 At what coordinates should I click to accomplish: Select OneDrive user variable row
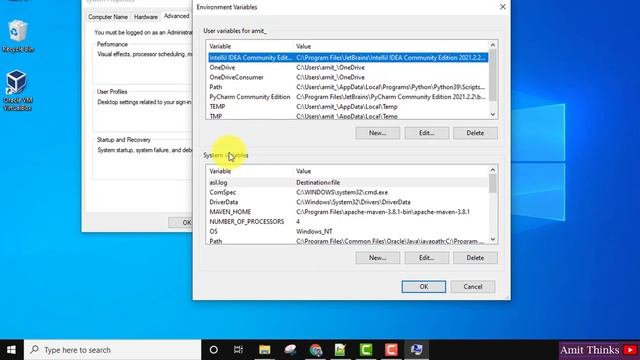coord(348,67)
